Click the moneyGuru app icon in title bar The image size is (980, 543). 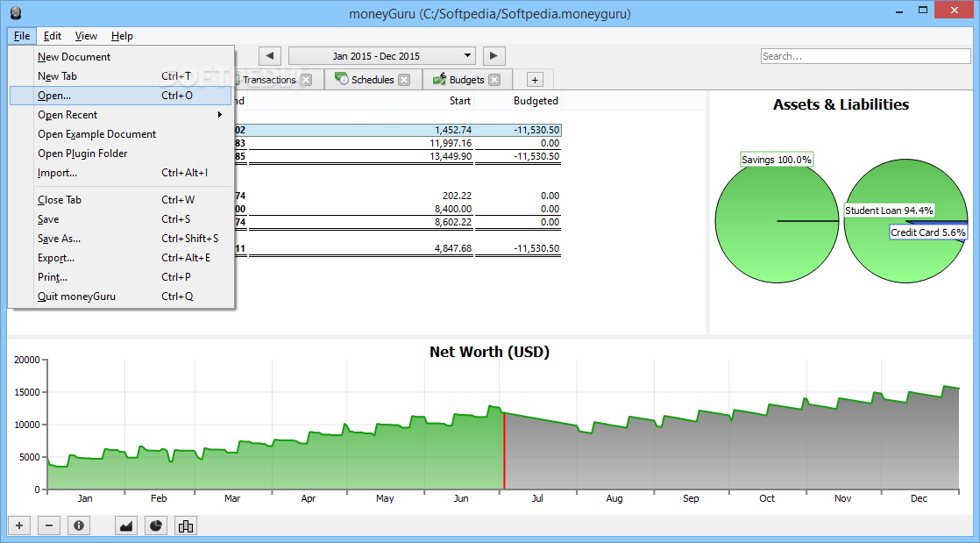tap(17, 12)
